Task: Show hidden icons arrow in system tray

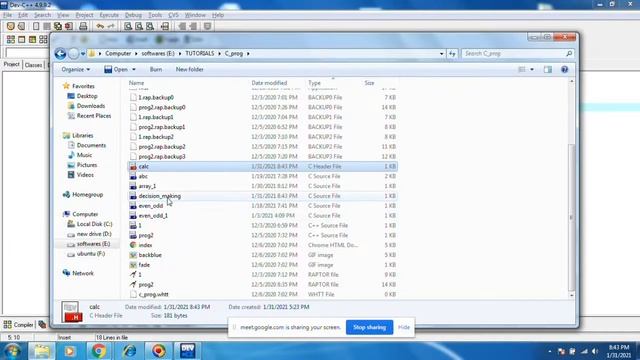Action: [550, 351]
